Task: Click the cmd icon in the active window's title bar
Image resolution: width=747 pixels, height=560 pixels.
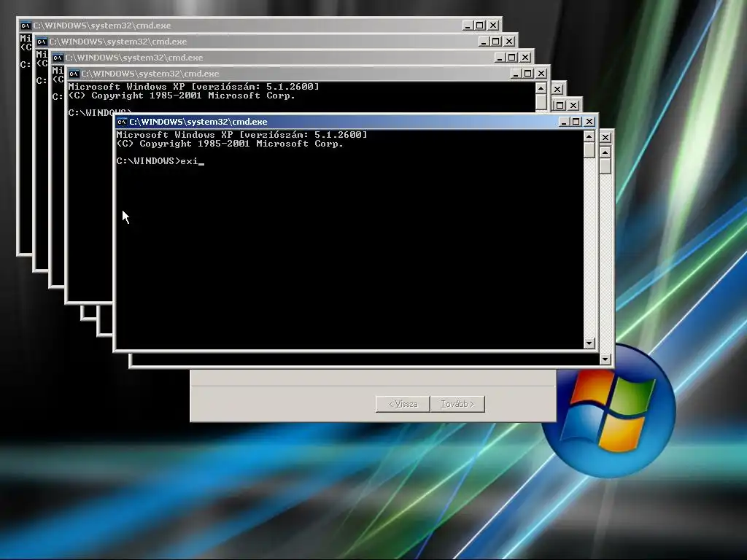Action: pos(122,122)
